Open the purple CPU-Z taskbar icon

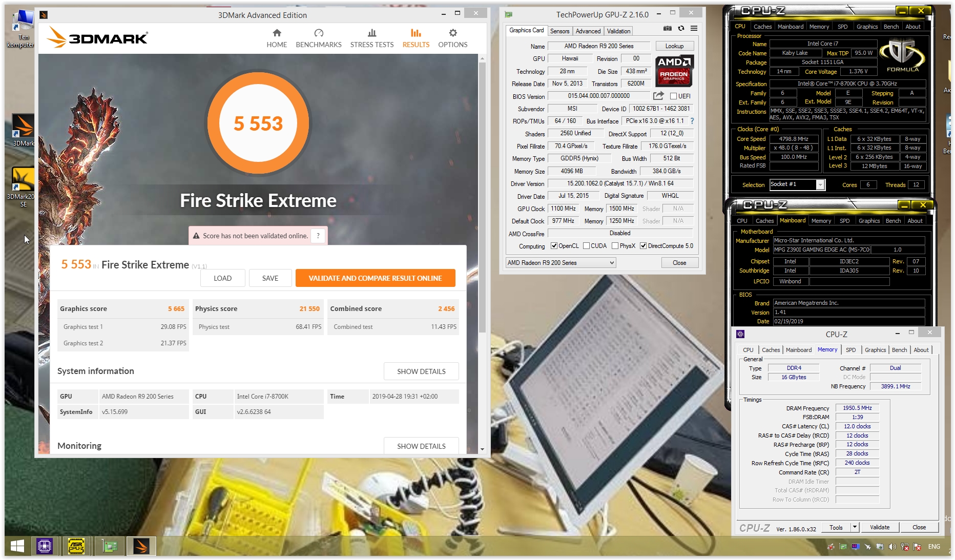(45, 546)
